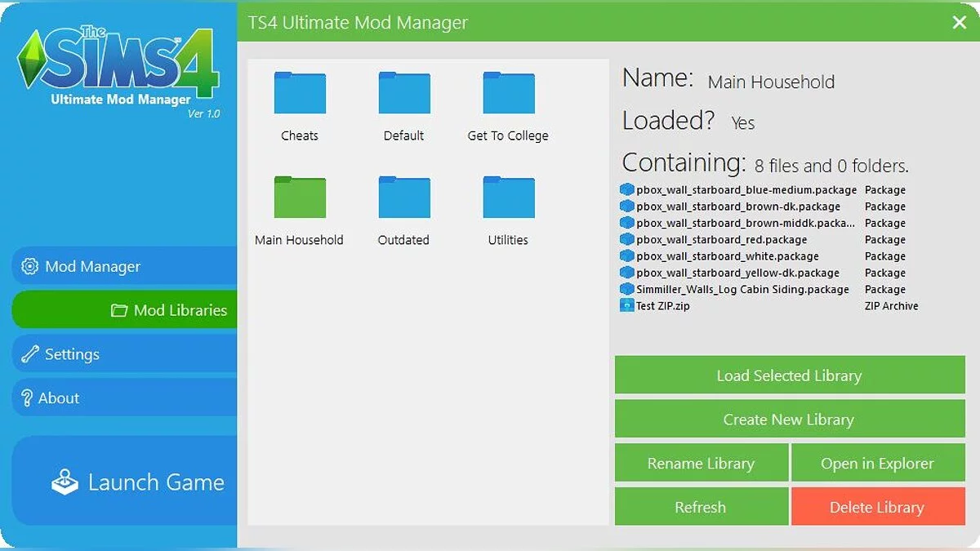Click the game controller icon on Launch Game
This screenshot has height=551, width=980.
tap(65, 482)
